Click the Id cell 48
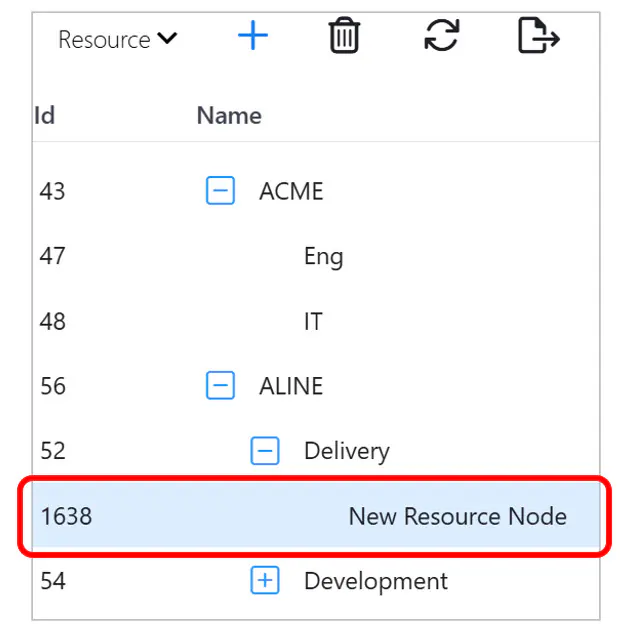The image size is (620, 636). (x=52, y=321)
